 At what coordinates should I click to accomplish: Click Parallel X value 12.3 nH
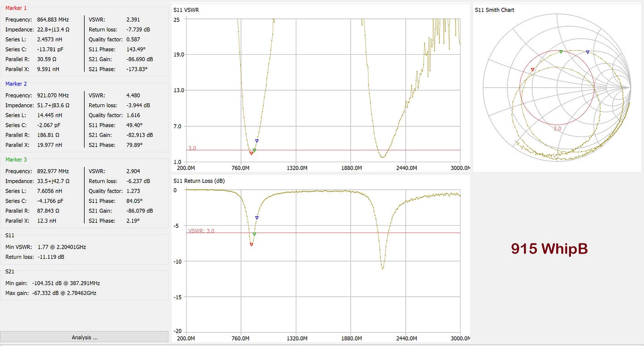pos(46,221)
